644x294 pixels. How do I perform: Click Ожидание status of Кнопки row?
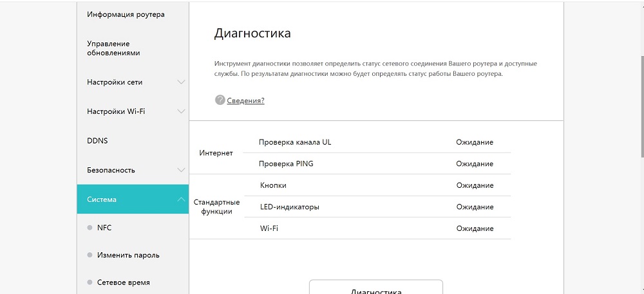475,185
